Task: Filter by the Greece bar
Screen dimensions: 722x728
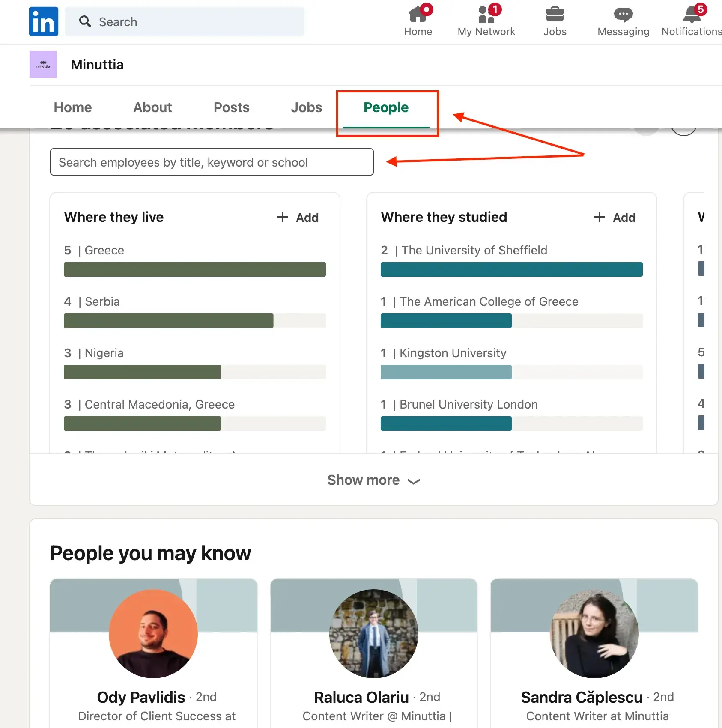Action: [x=195, y=269]
